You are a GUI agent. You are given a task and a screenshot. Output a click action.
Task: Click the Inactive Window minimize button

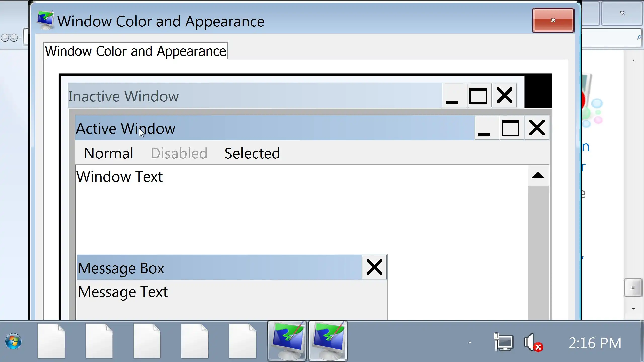point(454,96)
